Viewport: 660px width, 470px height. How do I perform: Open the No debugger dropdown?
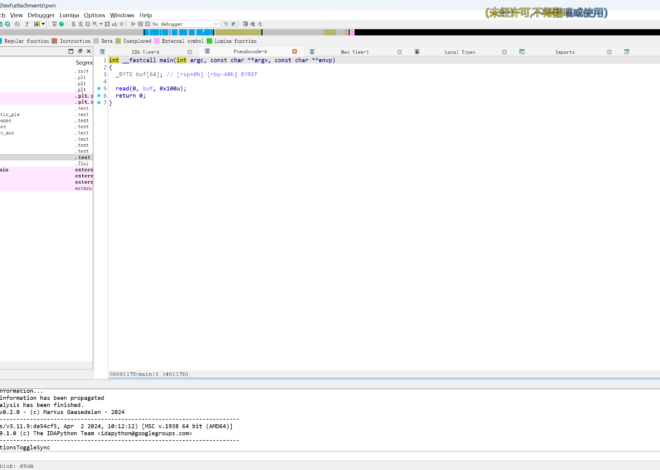point(186,24)
